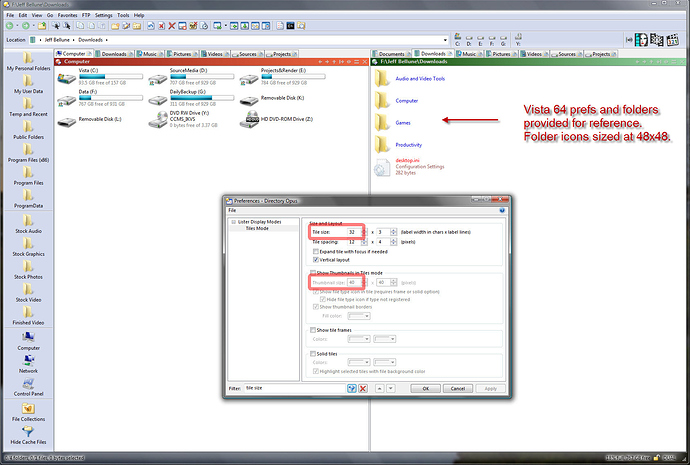Open Finished Video sidebar folder
This screenshot has width=690, height=465.
click(29, 315)
